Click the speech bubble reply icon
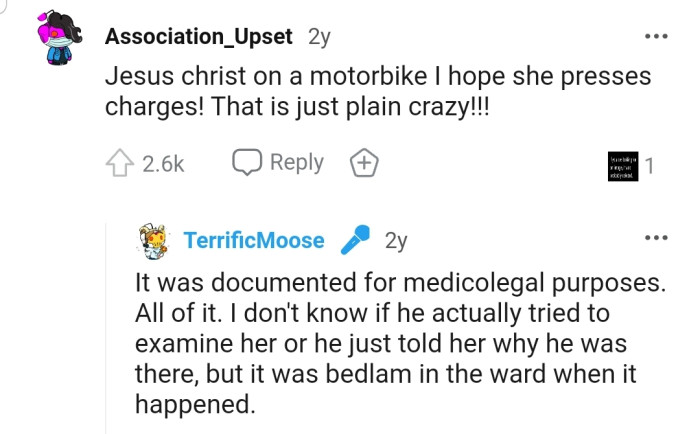Screen dimensions: 700x434 [247, 162]
